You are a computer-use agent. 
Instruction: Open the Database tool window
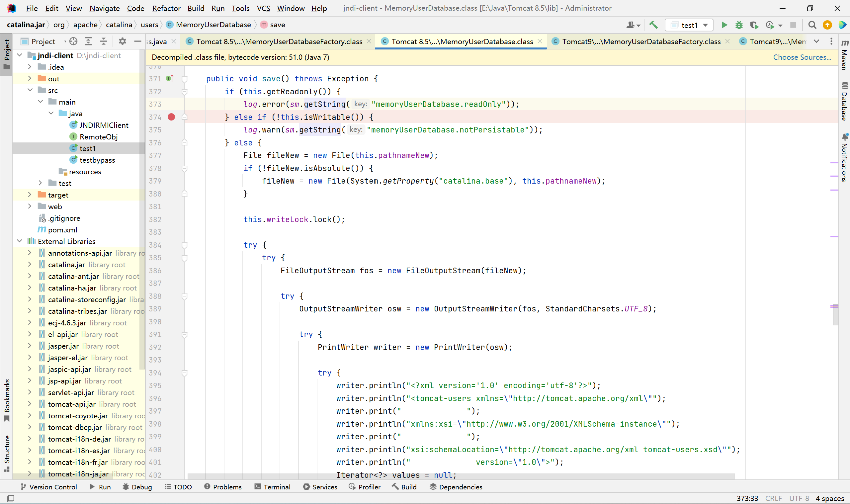(844, 101)
